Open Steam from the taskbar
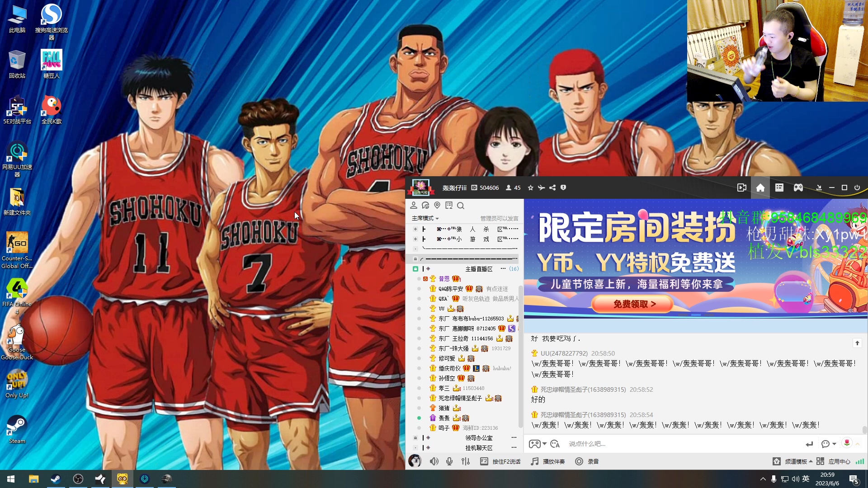Screen dimensions: 868x488 pyautogui.click(x=55, y=479)
